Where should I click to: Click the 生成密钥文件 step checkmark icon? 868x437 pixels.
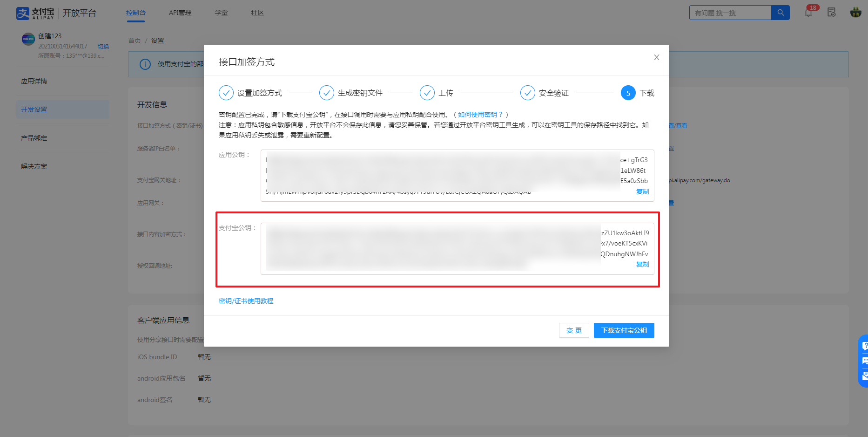327,93
